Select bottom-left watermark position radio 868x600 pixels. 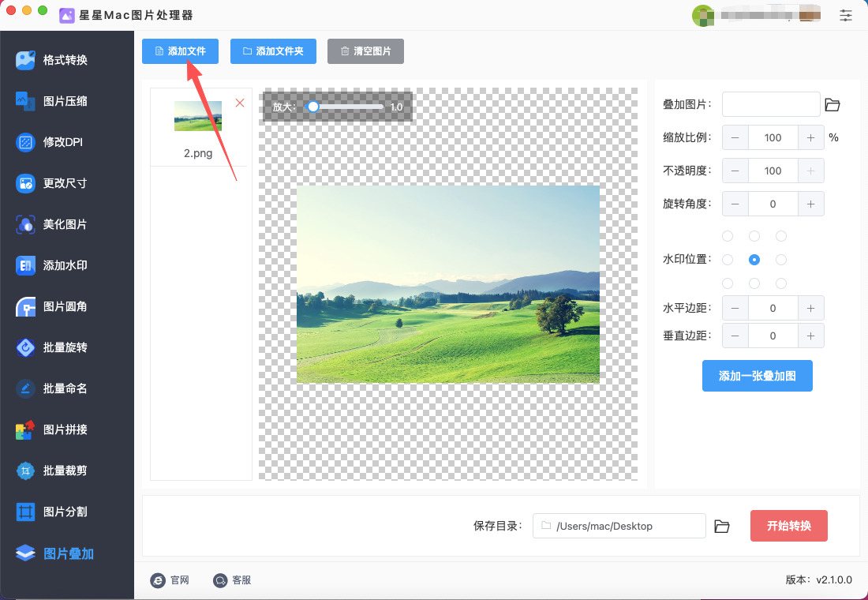tap(728, 283)
